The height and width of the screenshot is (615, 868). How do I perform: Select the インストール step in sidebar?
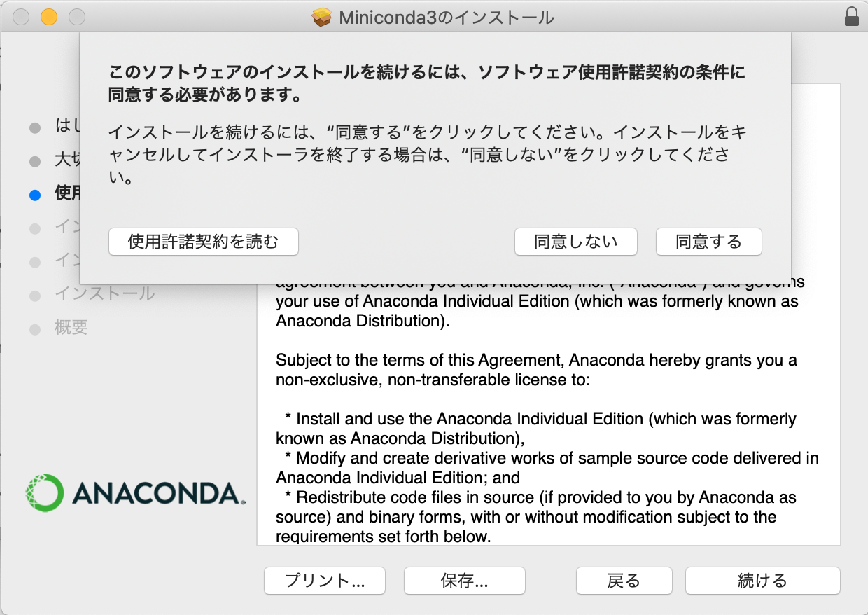click(x=105, y=293)
